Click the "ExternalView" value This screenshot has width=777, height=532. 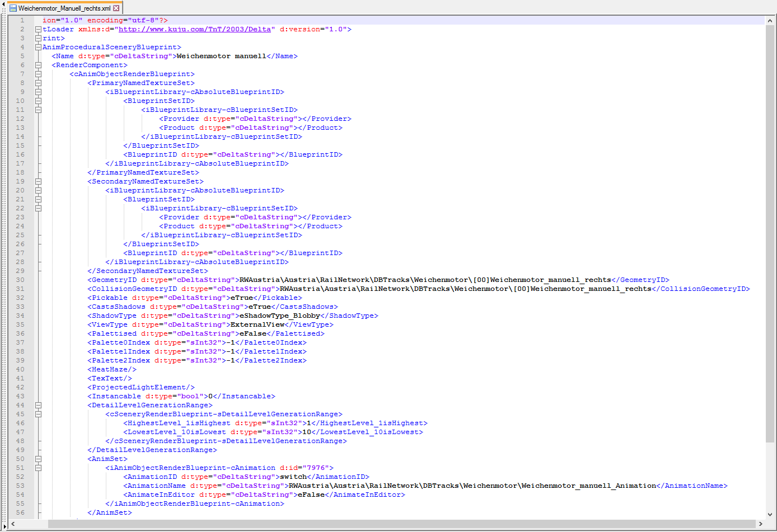coord(258,324)
